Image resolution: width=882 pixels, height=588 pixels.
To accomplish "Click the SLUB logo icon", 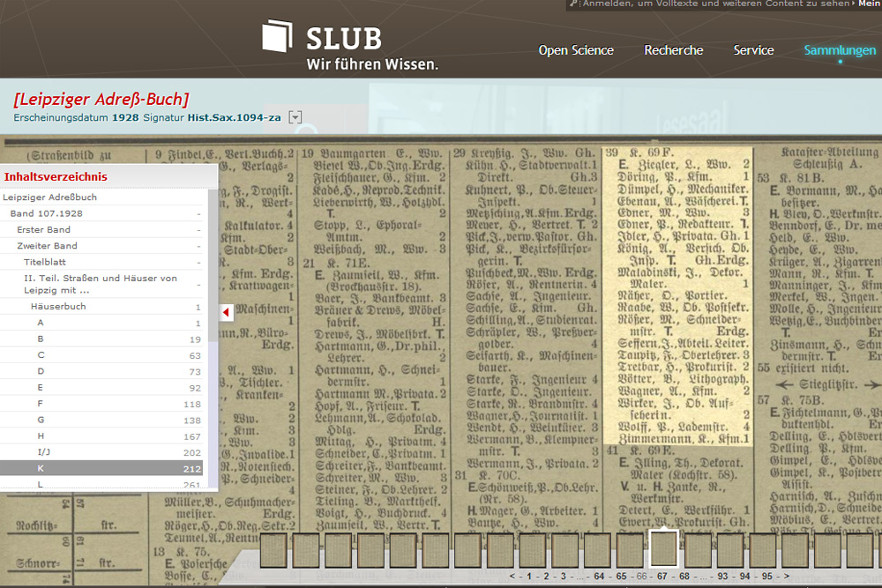I will click(x=277, y=36).
